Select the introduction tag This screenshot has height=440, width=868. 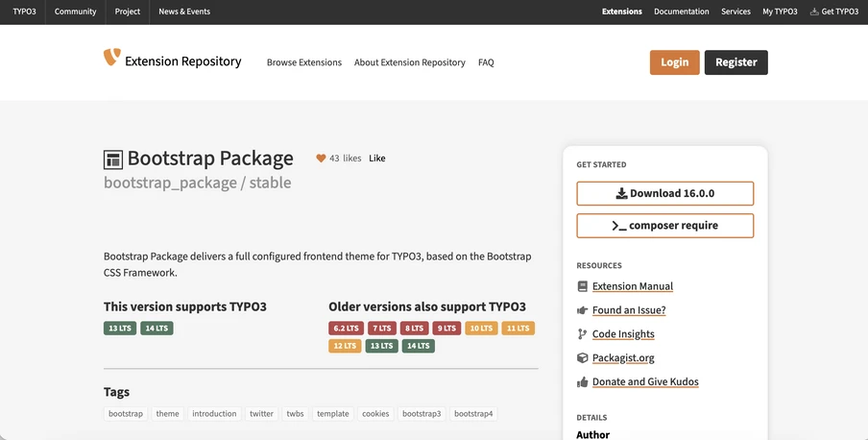point(214,414)
